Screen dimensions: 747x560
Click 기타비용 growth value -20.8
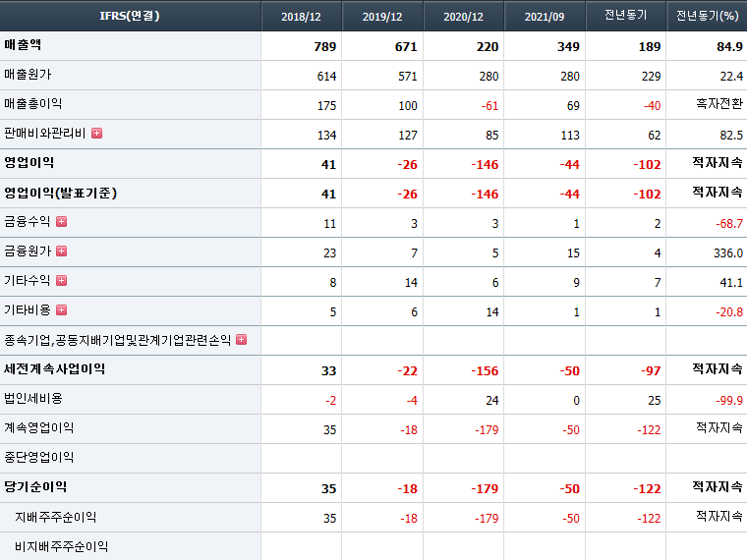[729, 312]
